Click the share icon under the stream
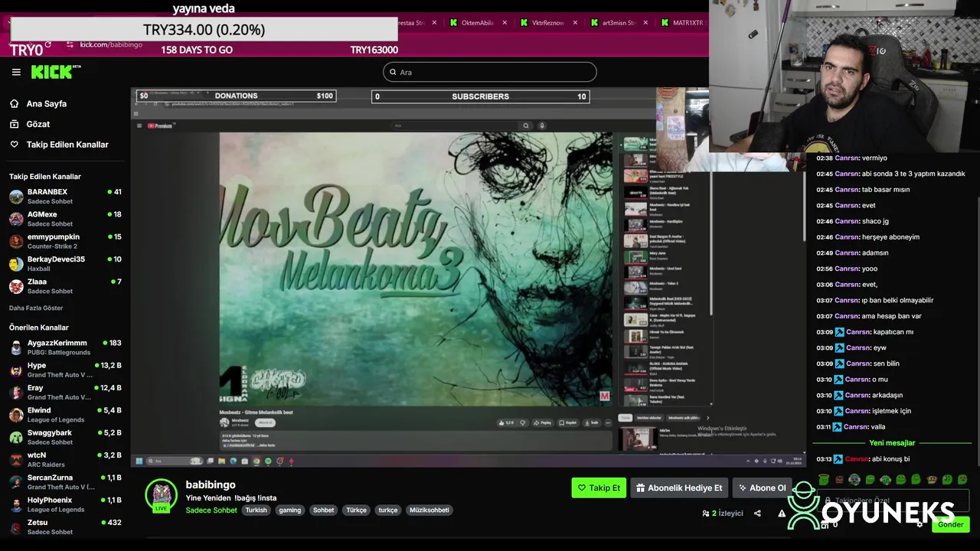Viewport: 980px width, 551px height. tap(757, 514)
